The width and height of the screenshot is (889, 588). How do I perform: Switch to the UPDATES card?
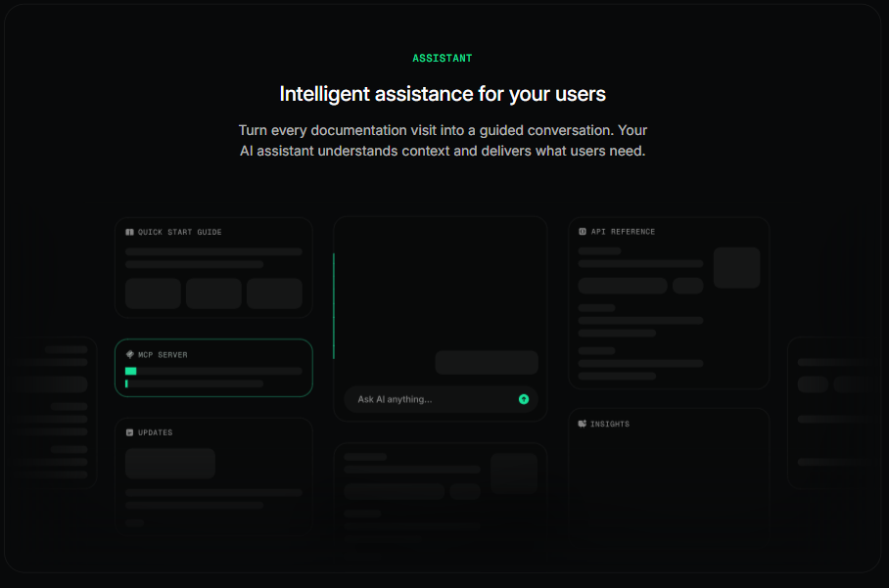[213, 479]
